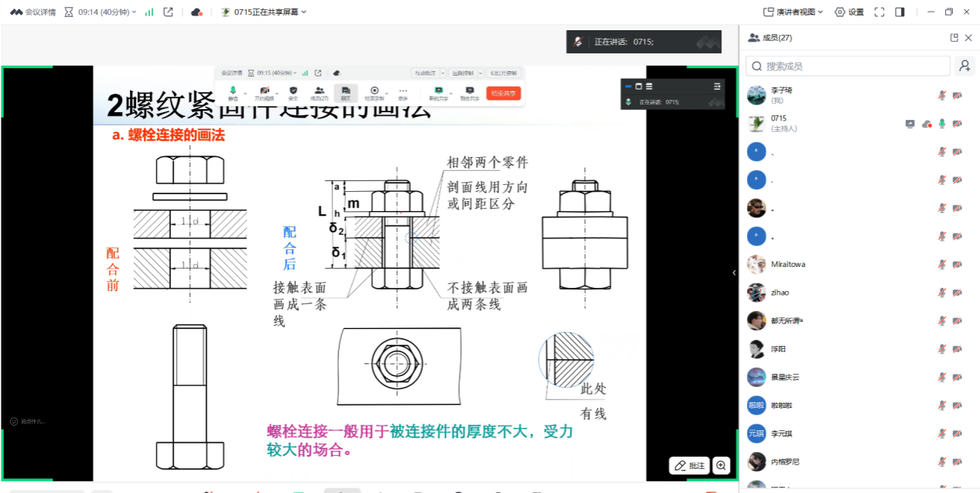Close the 成员 members panel
The height and width of the screenshot is (493, 980).
coord(968,38)
